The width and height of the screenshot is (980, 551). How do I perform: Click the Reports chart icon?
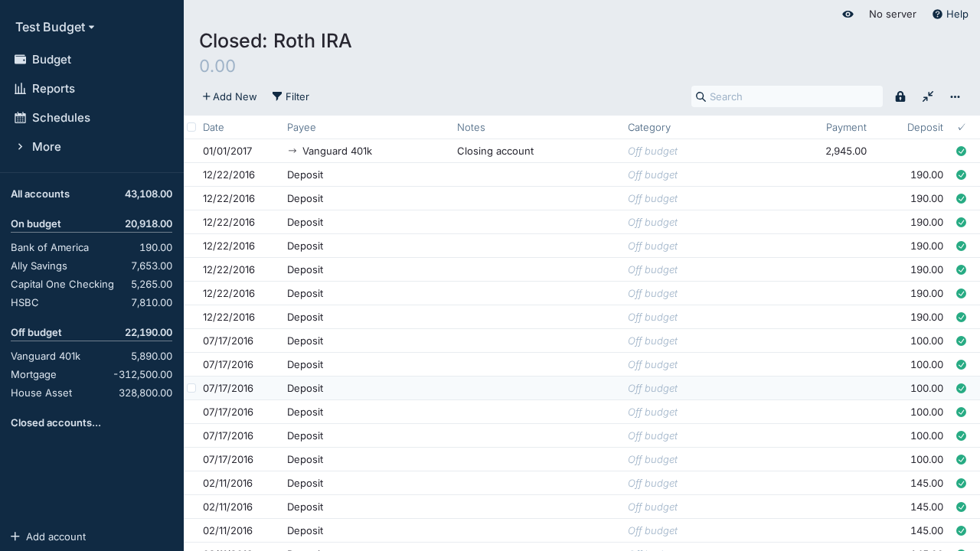pyautogui.click(x=21, y=89)
